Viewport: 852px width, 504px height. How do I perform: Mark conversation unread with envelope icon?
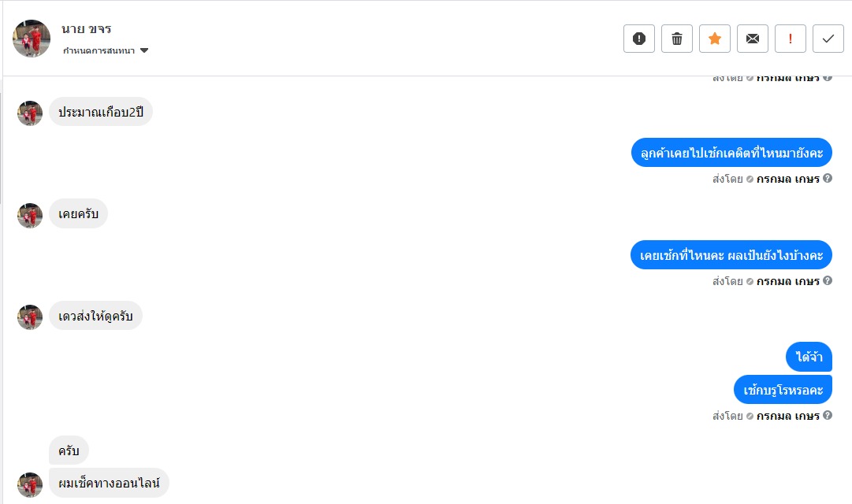tap(753, 39)
